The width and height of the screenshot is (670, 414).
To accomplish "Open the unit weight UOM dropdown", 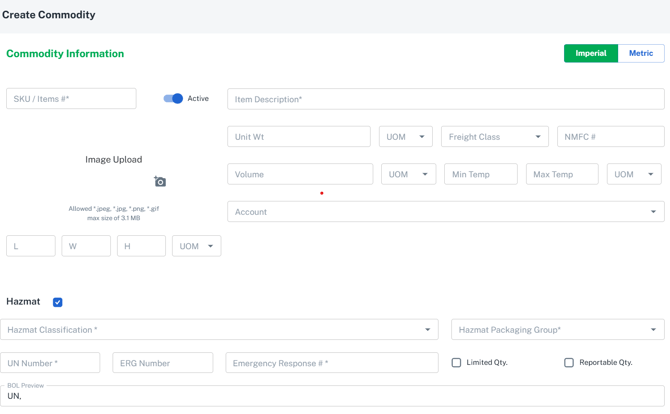I will click(405, 137).
